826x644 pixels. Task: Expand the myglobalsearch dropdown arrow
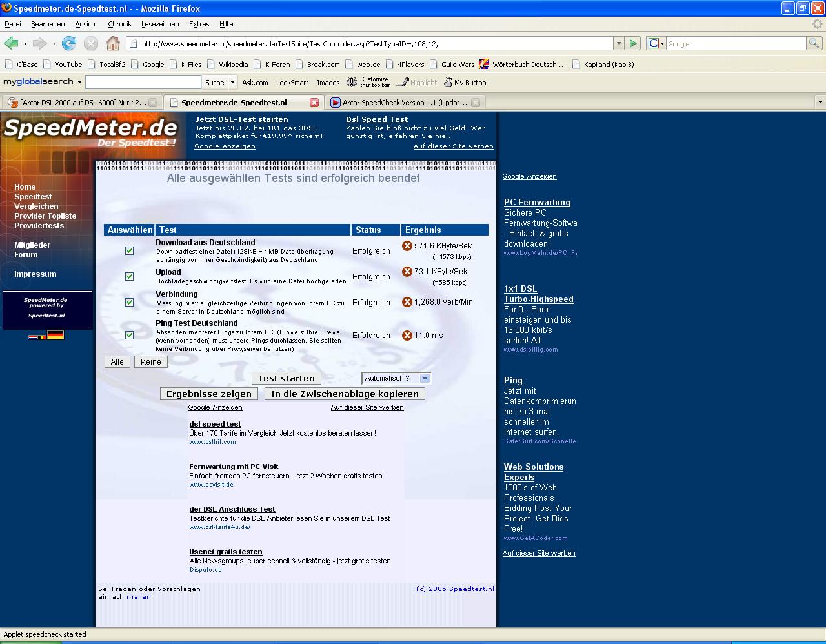pyautogui.click(x=79, y=82)
